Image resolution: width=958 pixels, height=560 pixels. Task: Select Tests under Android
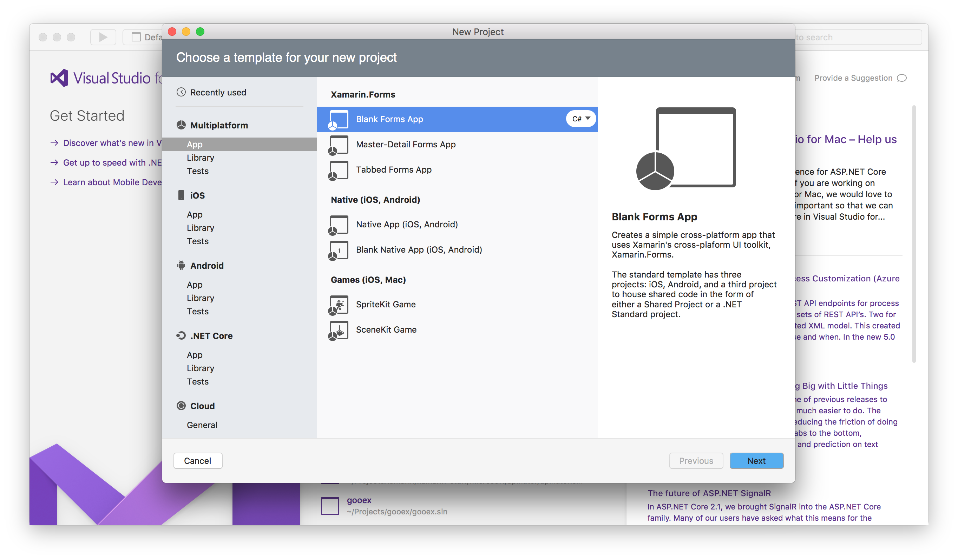pos(198,312)
